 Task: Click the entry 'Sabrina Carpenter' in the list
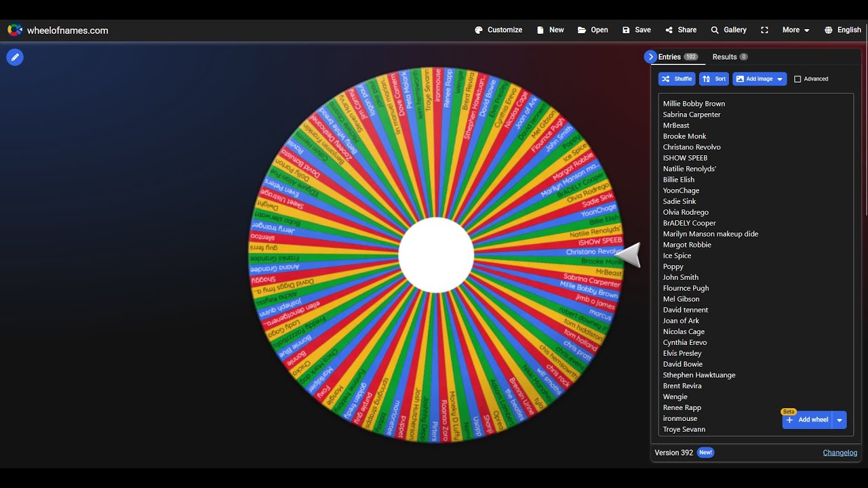(692, 115)
